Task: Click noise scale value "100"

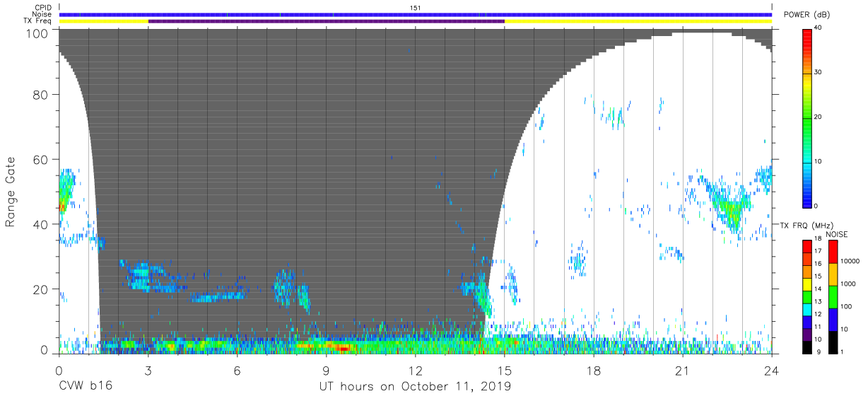Action: pos(845,306)
